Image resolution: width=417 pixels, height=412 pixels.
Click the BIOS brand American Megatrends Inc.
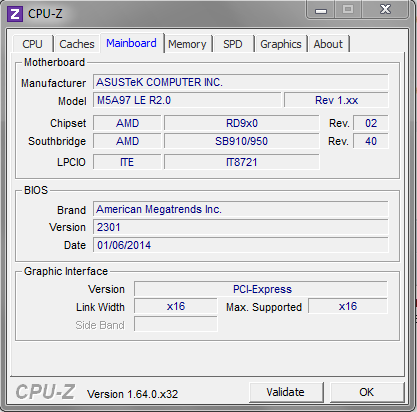(241, 209)
